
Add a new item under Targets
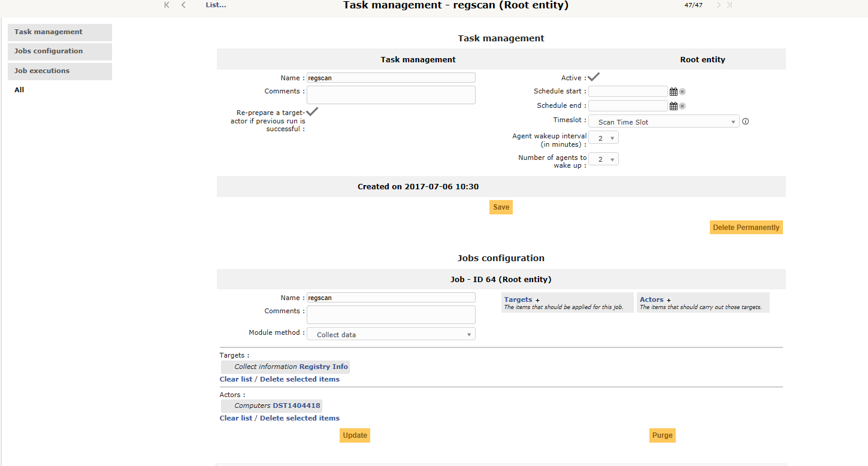(x=536, y=299)
